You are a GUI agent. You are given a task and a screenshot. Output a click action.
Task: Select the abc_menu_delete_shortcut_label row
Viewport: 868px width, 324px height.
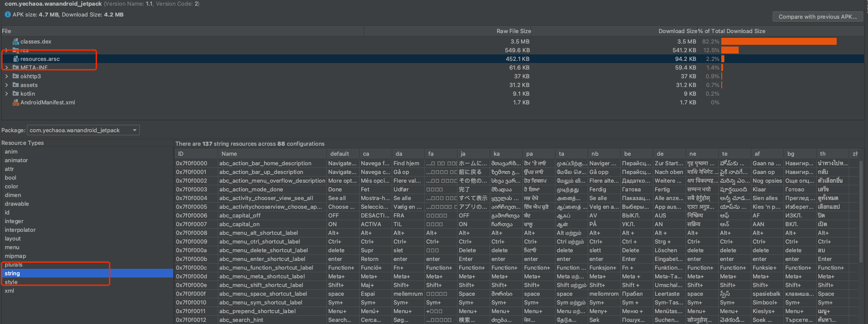[516, 251]
